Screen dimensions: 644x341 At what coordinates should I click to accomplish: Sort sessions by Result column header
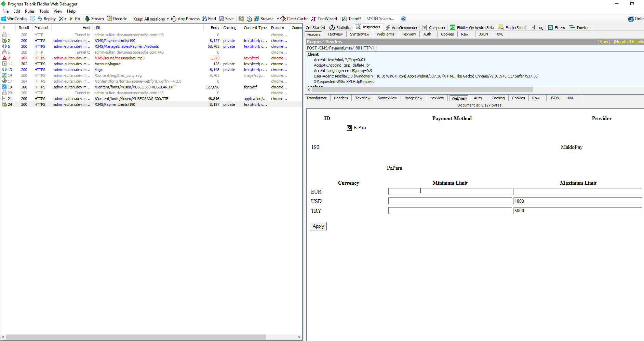coord(24,28)
